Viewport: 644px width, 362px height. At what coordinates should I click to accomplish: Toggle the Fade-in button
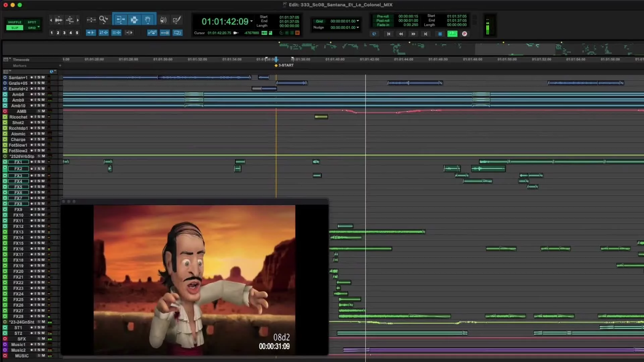click(x=383, y=25)
